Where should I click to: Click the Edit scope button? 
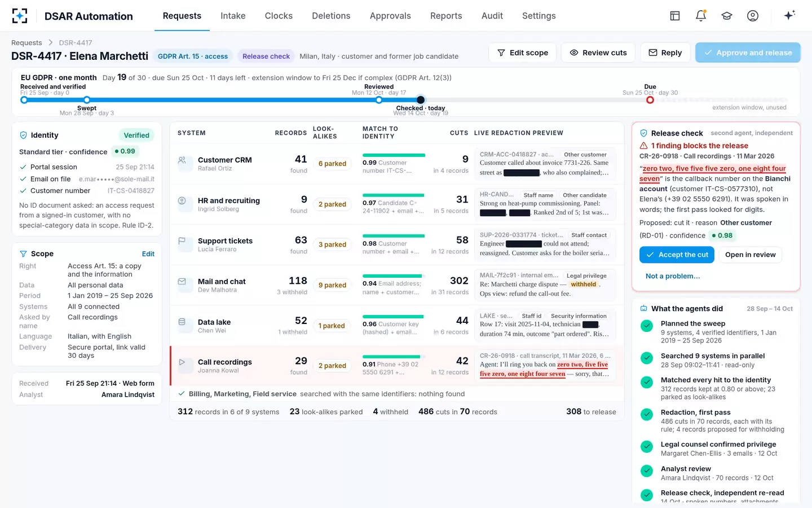click(523, 52)
